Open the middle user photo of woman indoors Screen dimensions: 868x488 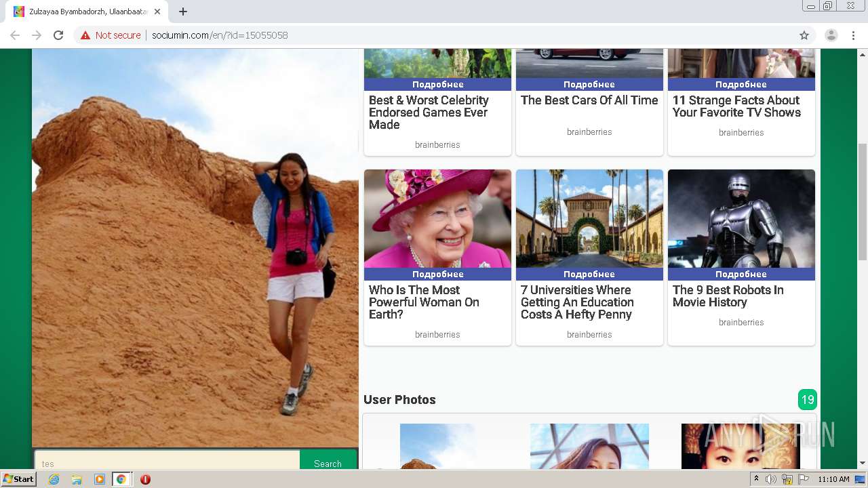[x=589, y=447]
